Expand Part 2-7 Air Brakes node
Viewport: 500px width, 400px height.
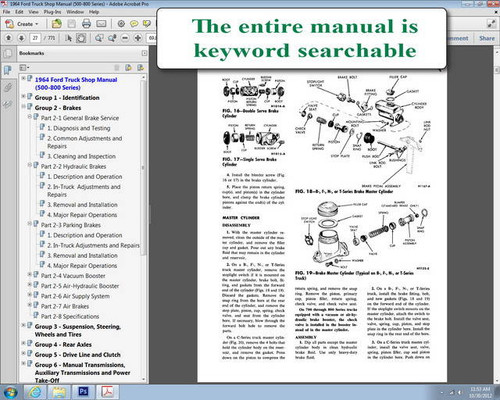click(x=30, y=305)
